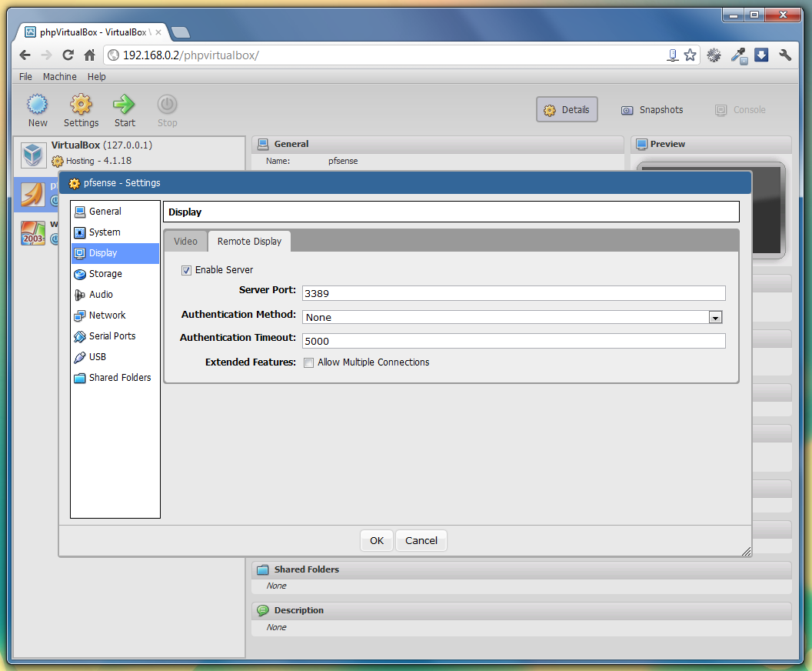Check Allow Multiple Connections
812x671 pixels.
click(308, 362)
